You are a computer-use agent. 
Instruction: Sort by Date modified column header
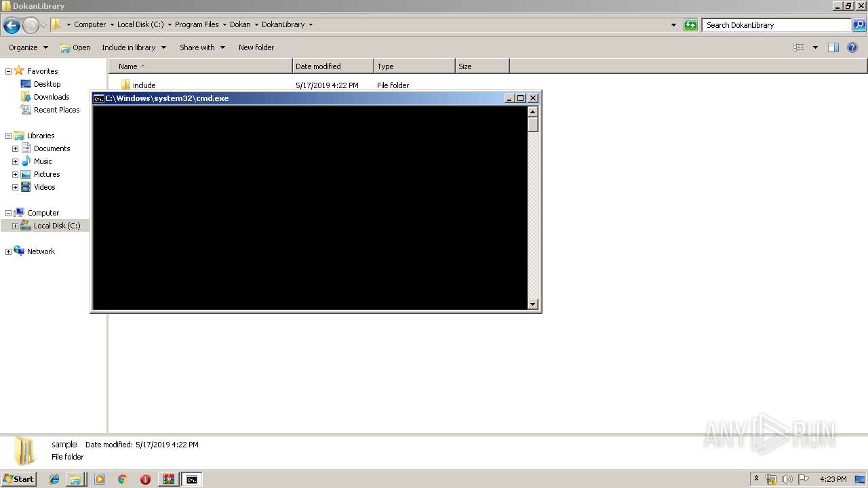pyautogui.click(x=333, y=66)
